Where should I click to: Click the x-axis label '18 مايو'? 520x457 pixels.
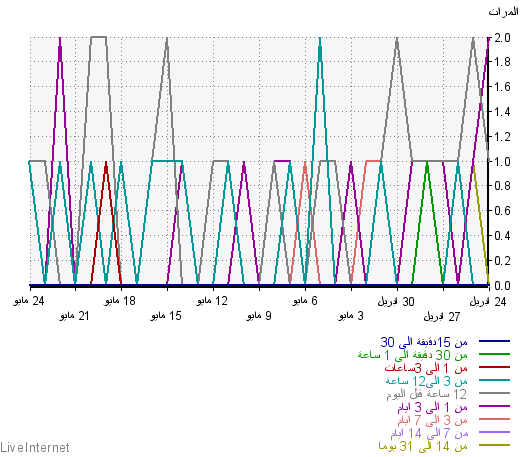click(120, 301)
